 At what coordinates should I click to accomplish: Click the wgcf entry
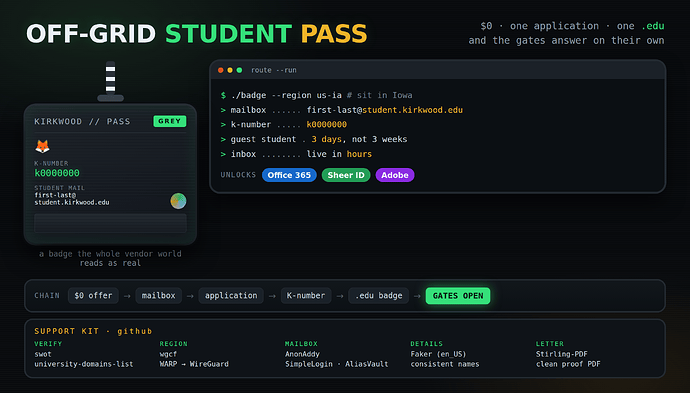pos(168,354)
